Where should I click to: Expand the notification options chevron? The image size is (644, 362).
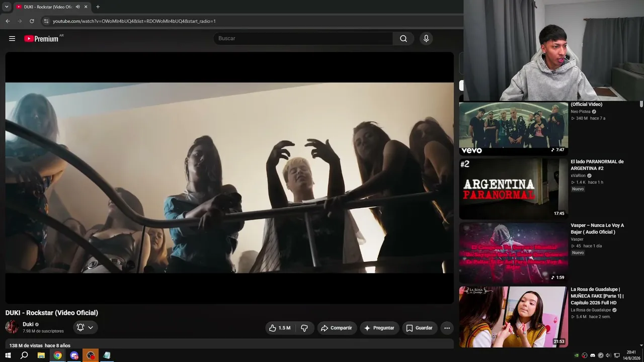pos(91,328)
